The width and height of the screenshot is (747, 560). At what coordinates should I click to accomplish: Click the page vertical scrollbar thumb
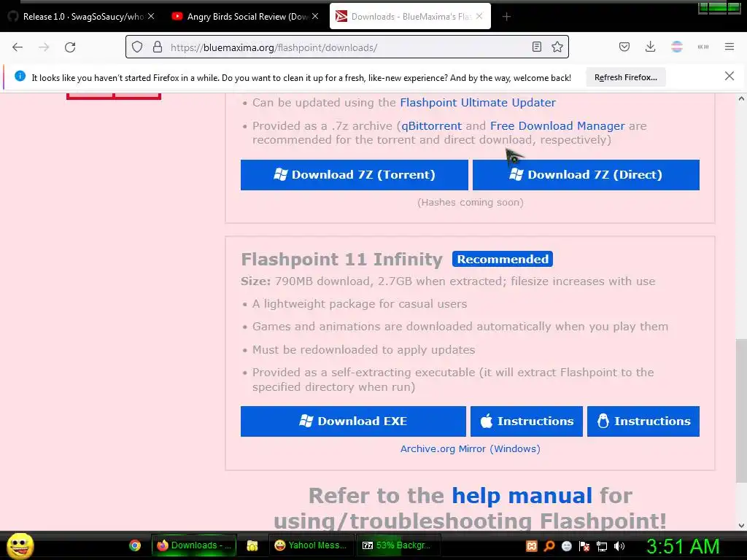[x=741, y=412]
